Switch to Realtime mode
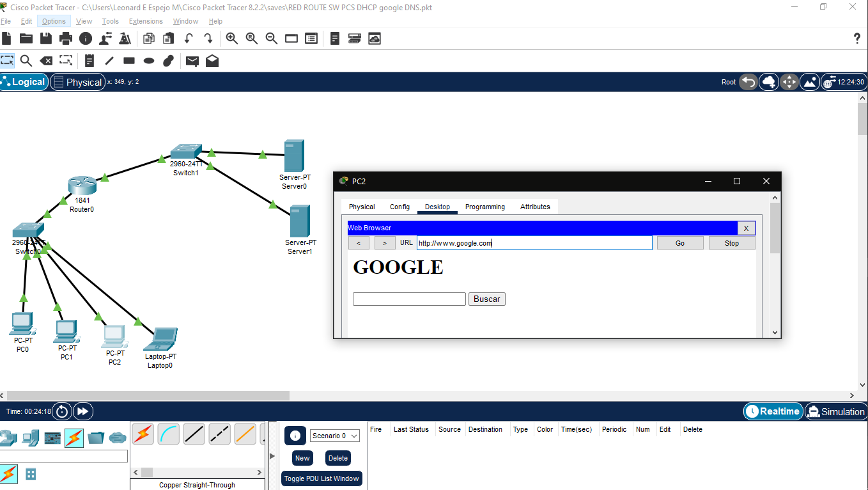Viewport: 868px width, 490px height. click(773, 411)
